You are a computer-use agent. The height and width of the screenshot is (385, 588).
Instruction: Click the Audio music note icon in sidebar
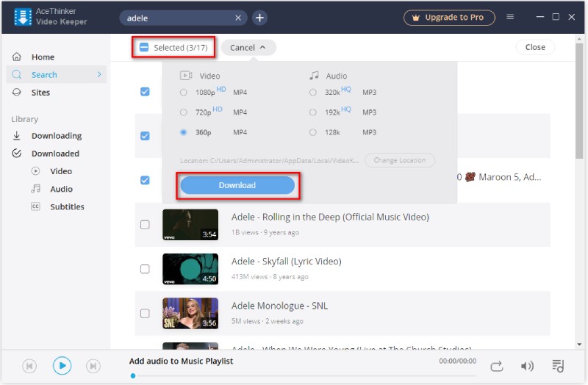point(35,189)
